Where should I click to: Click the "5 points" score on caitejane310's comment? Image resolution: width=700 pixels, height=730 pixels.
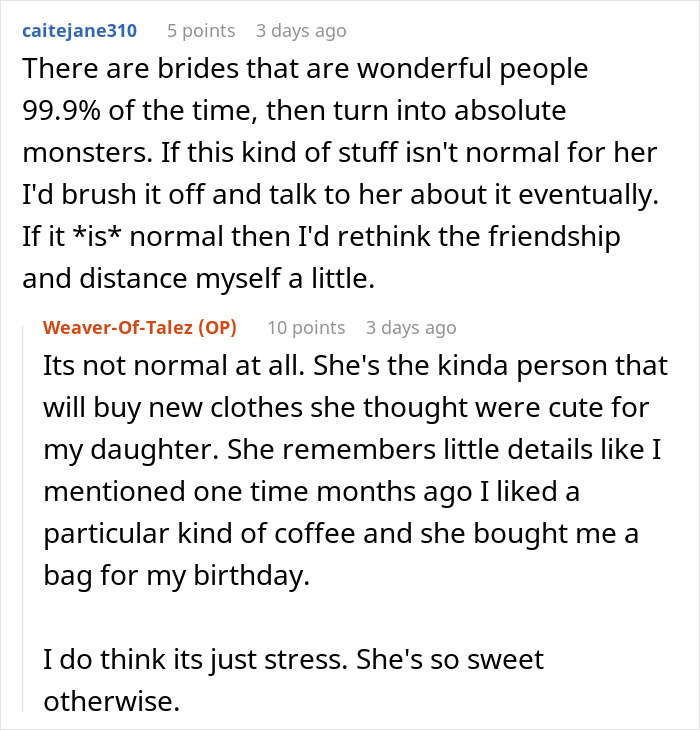200,30
